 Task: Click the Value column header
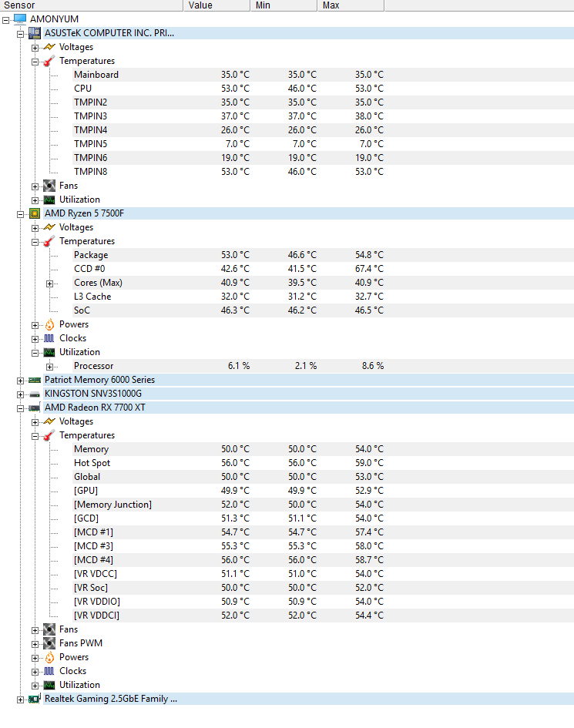coord(217,5)
